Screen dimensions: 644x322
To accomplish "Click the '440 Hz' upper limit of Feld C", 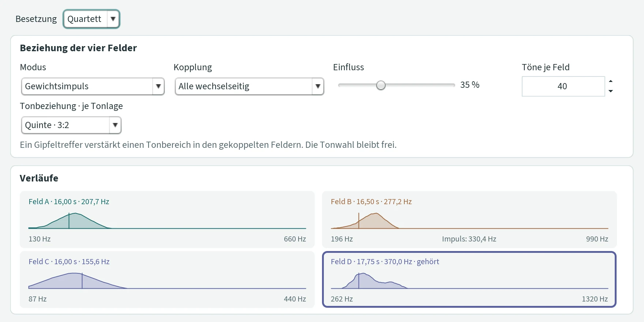I will [x=295, y=299].
